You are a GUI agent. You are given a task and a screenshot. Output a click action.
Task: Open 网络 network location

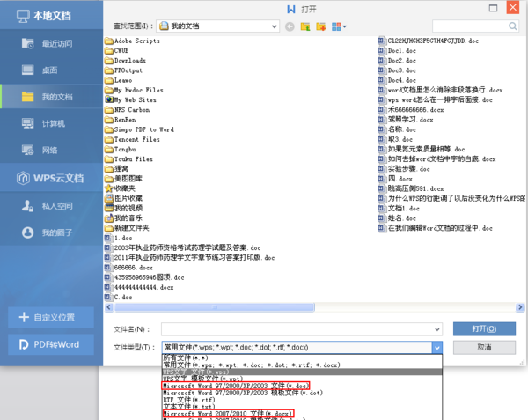(51, 150)
